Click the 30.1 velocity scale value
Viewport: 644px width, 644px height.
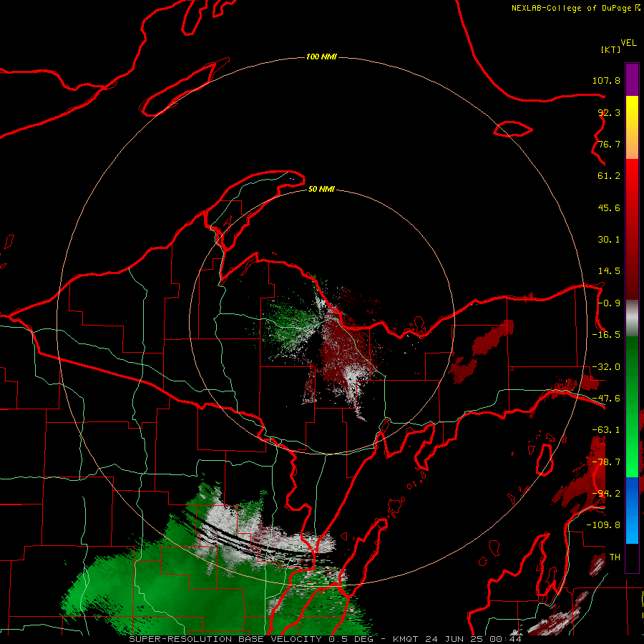click(609, 240)
